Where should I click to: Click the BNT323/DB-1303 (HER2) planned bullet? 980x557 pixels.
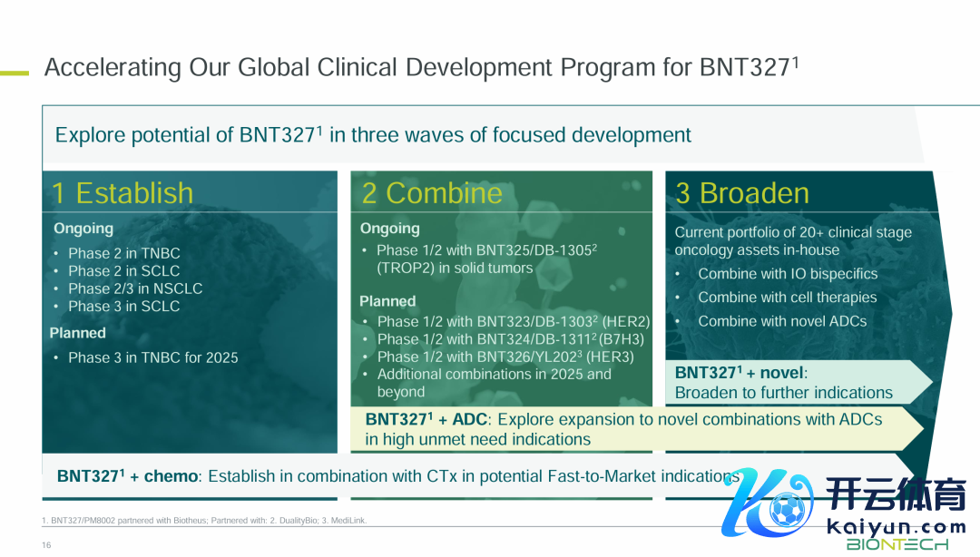pyautogui.click(x=514, y=321)
